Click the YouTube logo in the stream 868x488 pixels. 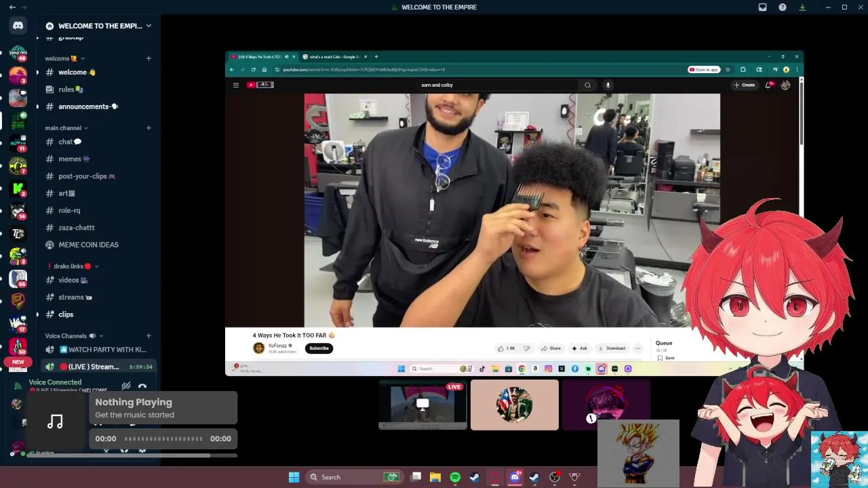point(260,85)
